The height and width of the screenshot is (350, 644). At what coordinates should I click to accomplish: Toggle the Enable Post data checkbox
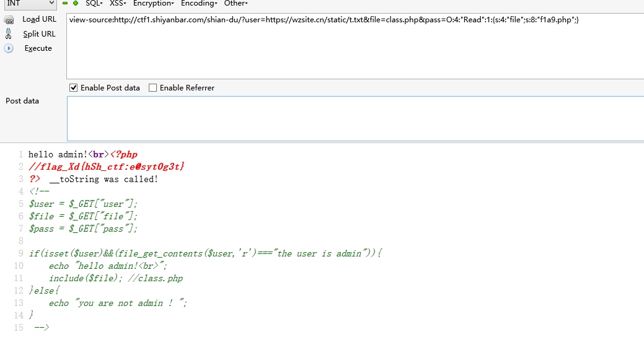coord(74,88)
